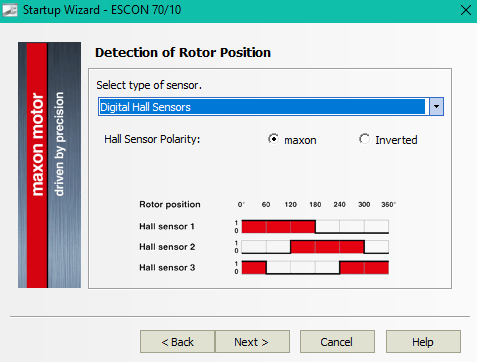The width and height of the screenshot is (477, 362).
Task: Go to the previous step with Back
Action: [177, 342]
